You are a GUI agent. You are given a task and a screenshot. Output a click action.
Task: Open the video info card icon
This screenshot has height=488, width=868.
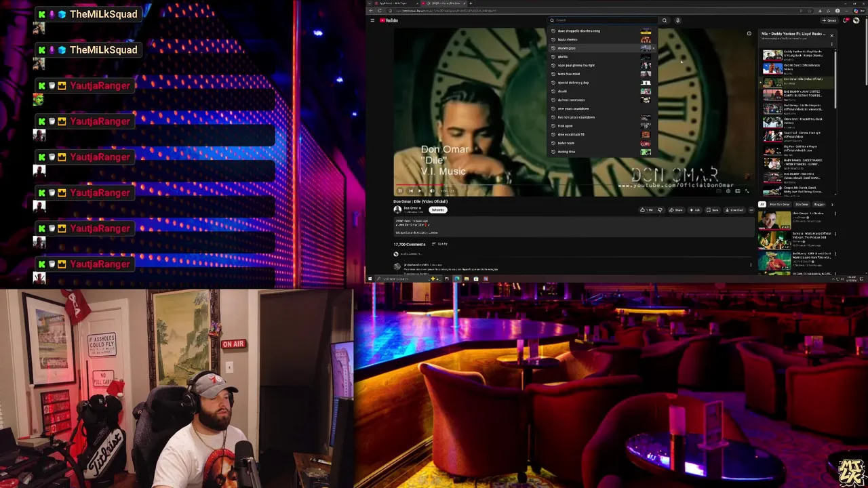coord(749,33)
